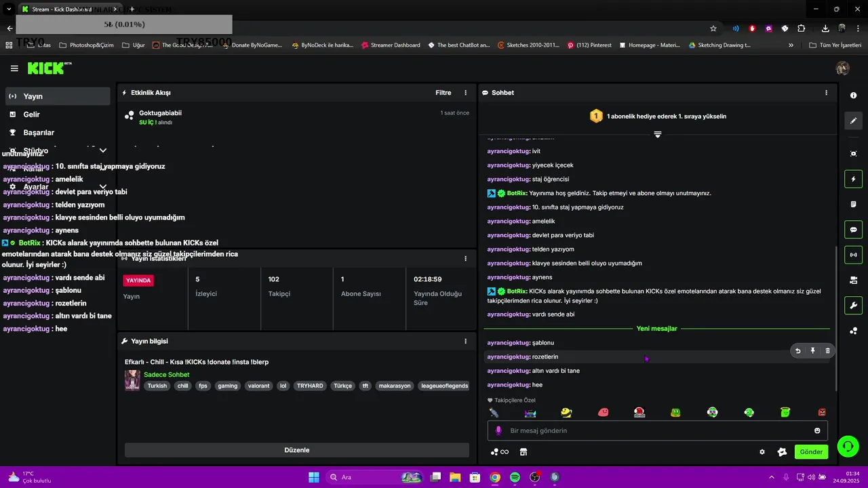
Task: Open the notes page icon in right rail
Action: tap(853, 204)
